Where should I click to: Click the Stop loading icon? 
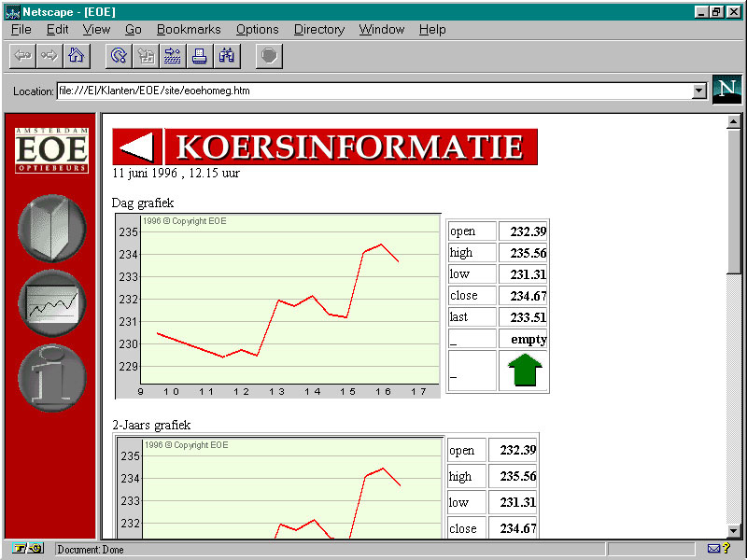(269, 56)
